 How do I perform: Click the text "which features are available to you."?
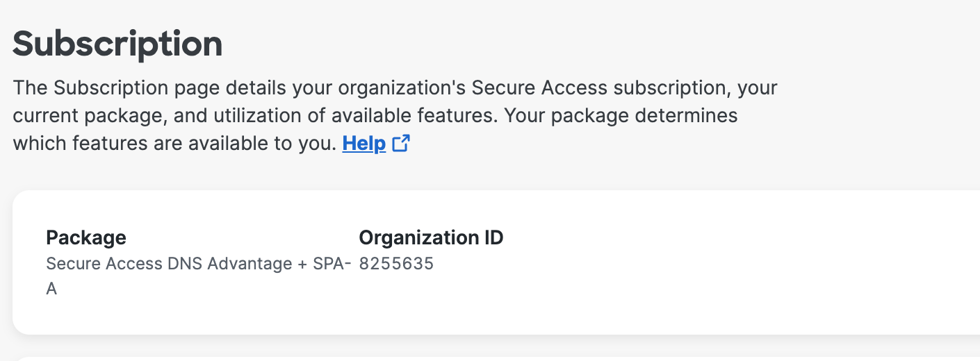tap(174, 144)
